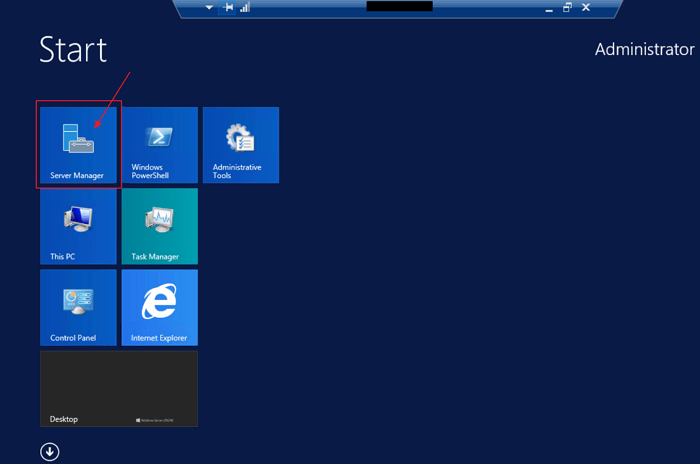Open the Administrative Tools tile

point(240,145)
